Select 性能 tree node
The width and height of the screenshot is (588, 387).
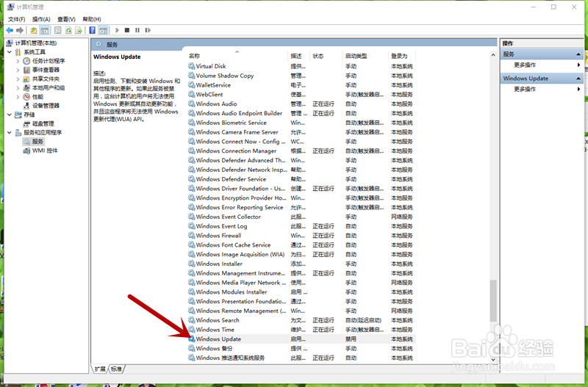37,97
